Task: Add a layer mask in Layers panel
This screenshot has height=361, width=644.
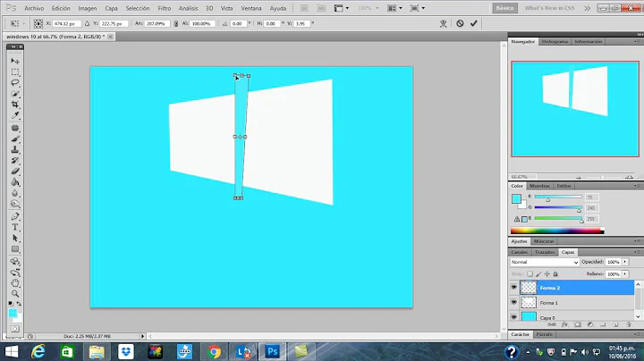Action: (578, 324)
